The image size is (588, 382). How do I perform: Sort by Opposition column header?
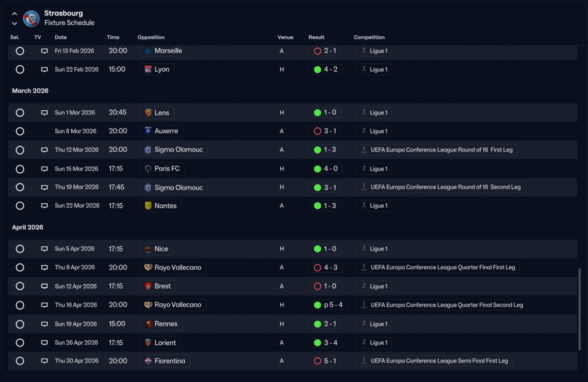(x=151, y=37)
